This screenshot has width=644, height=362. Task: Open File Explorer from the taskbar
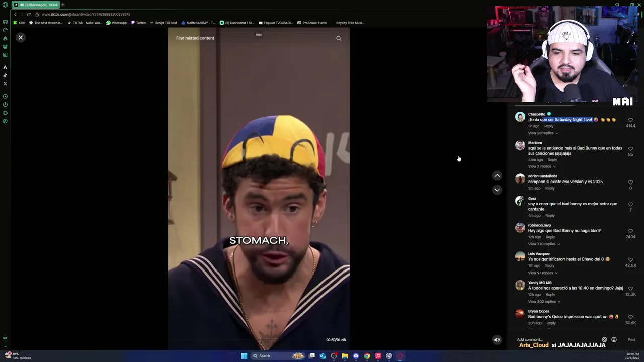click(345, 356)
